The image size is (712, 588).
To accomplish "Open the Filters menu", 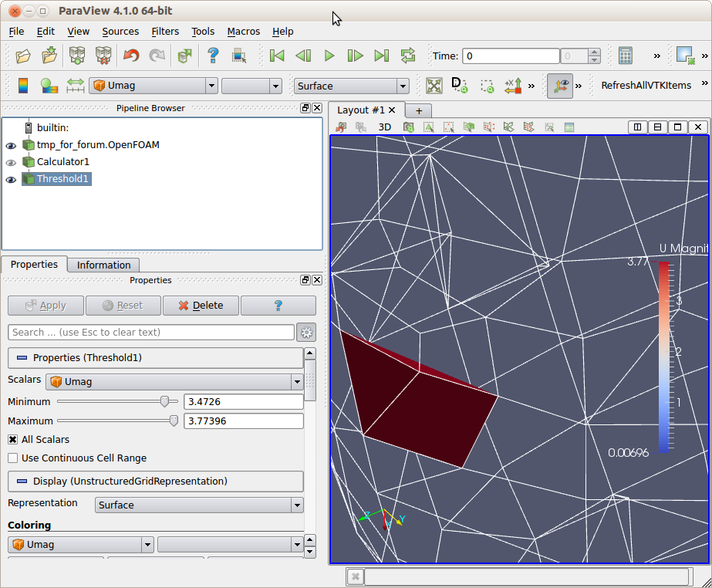I will pos(165,32).
